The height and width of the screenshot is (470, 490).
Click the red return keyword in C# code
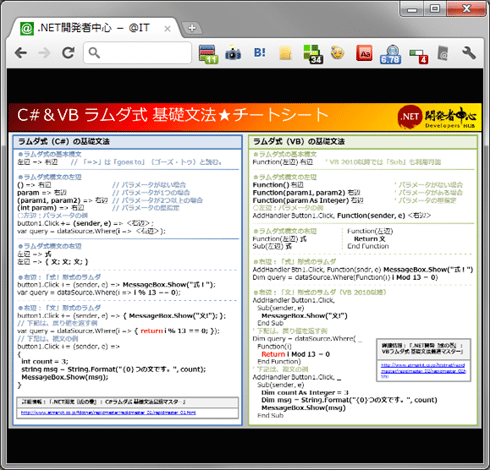pyautogui.click(x=152, y=331)
